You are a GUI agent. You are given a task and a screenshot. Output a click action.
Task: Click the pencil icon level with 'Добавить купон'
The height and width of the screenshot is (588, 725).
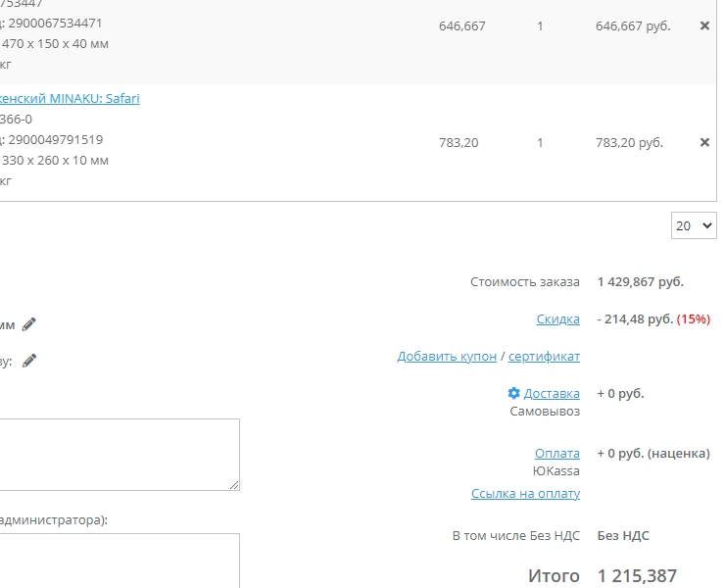(x=29, y=361)
